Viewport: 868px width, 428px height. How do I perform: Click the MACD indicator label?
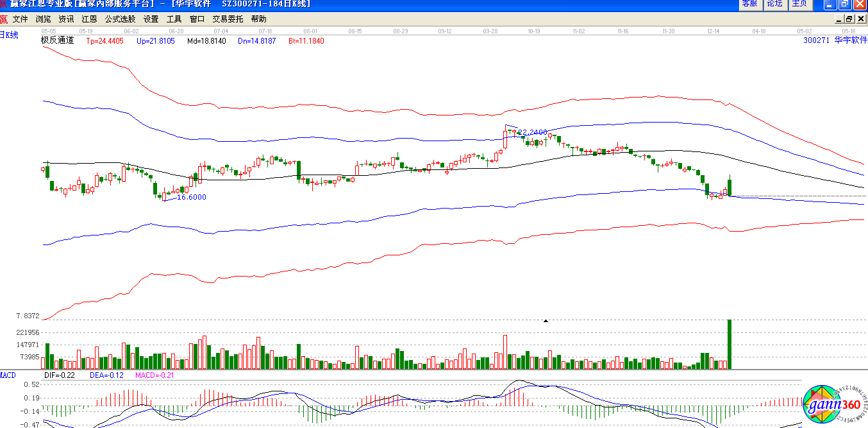coord(8,375)
